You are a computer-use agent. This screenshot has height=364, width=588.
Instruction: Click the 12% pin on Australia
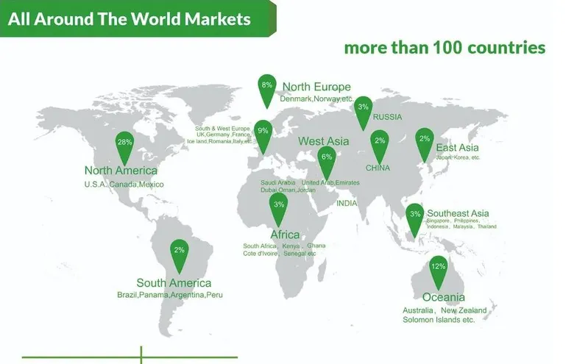(x=439, y=268)
